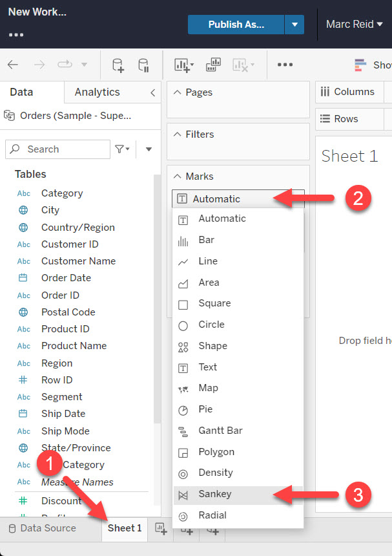Viewport: 392px width, 556px height.
Task: Click the Automatic marks type dropdown
Action: click(x=238, y=199)
